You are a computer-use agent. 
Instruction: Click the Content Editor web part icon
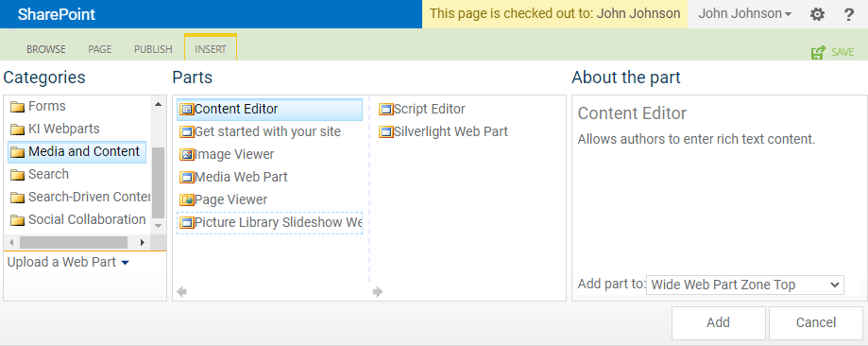click(x=187, y=110)
